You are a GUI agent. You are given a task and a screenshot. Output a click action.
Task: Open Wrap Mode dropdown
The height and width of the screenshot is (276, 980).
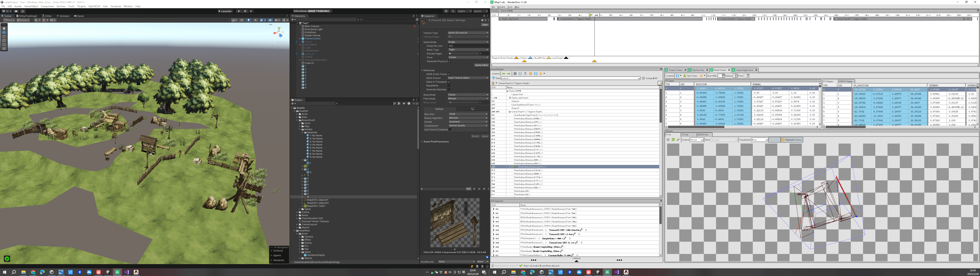click(468, 94)
